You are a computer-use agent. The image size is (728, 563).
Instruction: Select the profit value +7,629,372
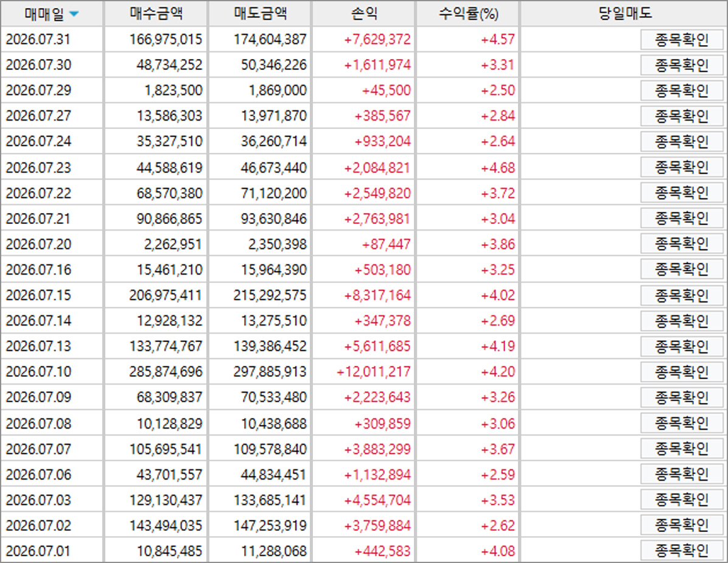click(x=377, y=40)
